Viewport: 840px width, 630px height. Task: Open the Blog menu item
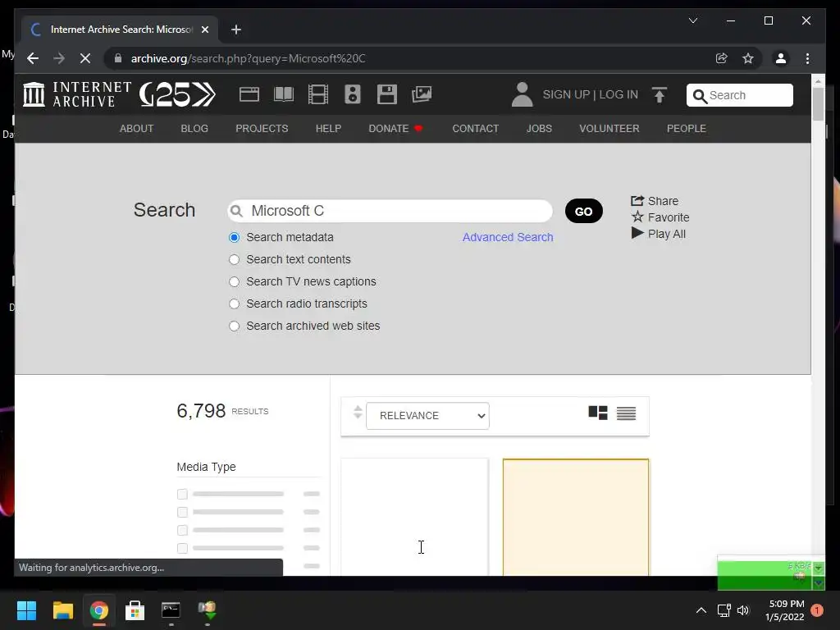(x=194, y=129)
